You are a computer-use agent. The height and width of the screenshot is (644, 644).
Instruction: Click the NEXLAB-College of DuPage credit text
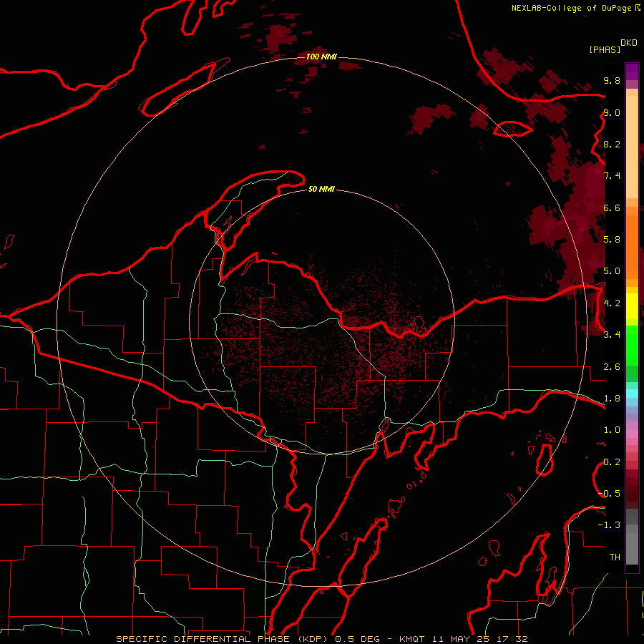coord(572,8)
